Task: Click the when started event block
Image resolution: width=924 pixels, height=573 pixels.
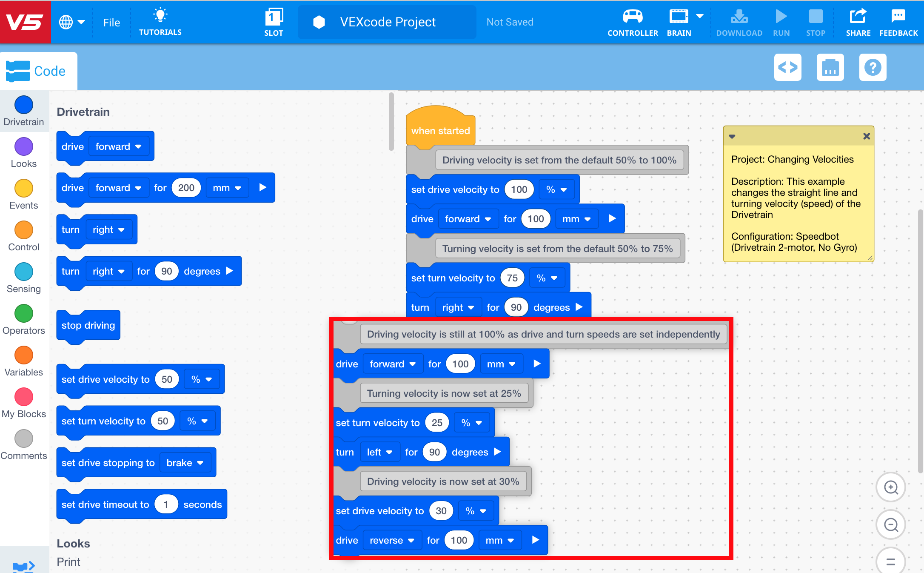Action: pyautogui.click(x=440, y=130)
